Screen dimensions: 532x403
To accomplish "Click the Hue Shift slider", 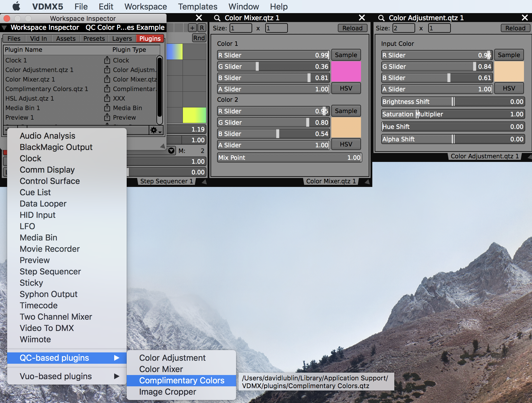I will pos(453,126).
